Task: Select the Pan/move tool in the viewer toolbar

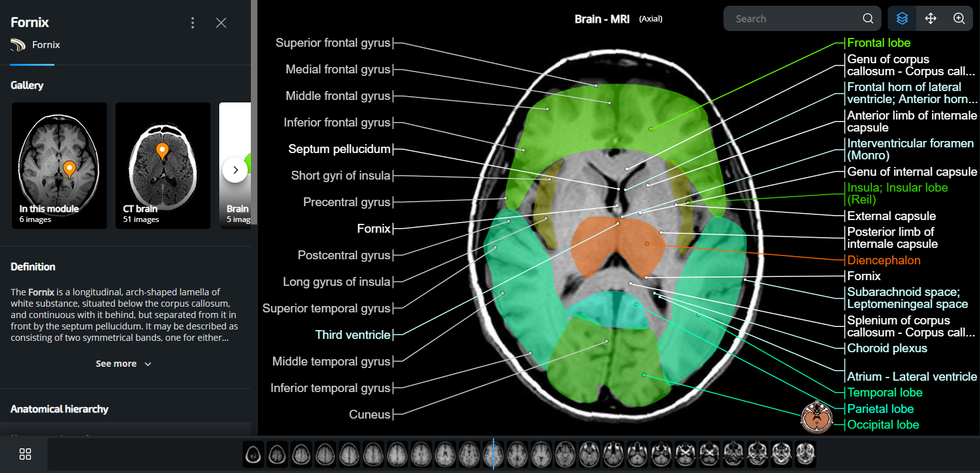Action: tap(931, 18)
